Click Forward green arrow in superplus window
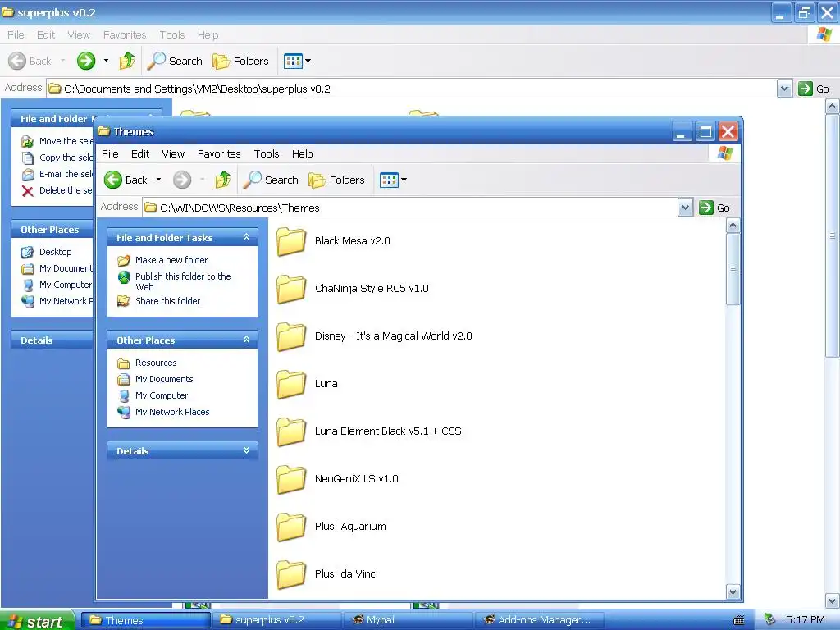The width and height of the screenshot is (840, 630). [85, 61]
